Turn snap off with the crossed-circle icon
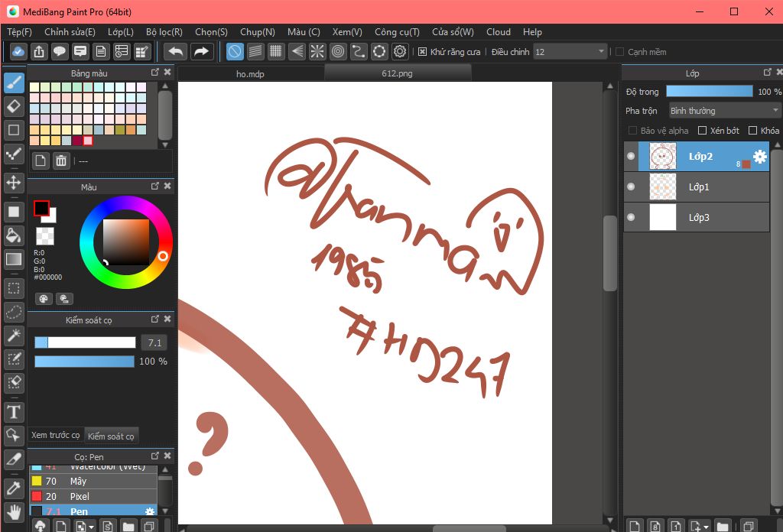 [235, 51]
